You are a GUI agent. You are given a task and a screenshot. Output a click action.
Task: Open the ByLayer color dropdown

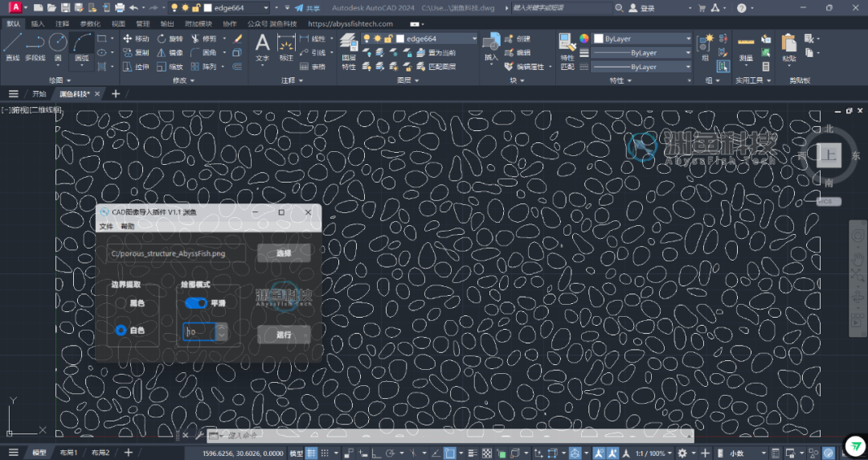(x=642, y=39)
